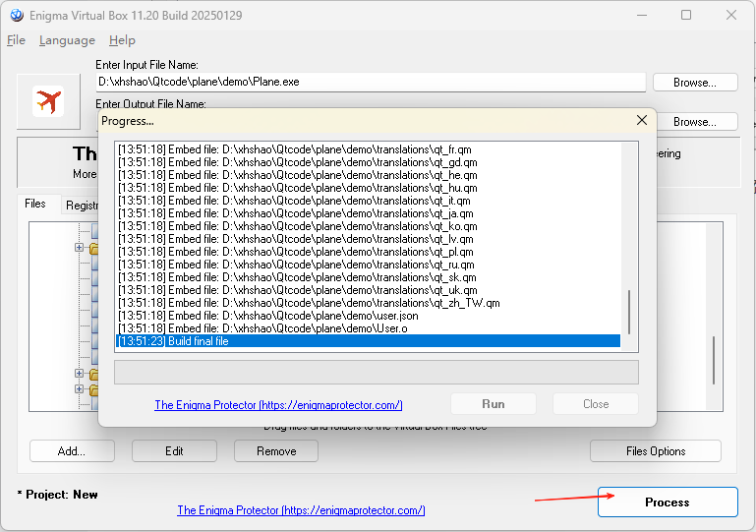This screenshot has height=532, width=756.
Task: Click the Remove button
Action: pyautogui.click(x=276, y=451)
